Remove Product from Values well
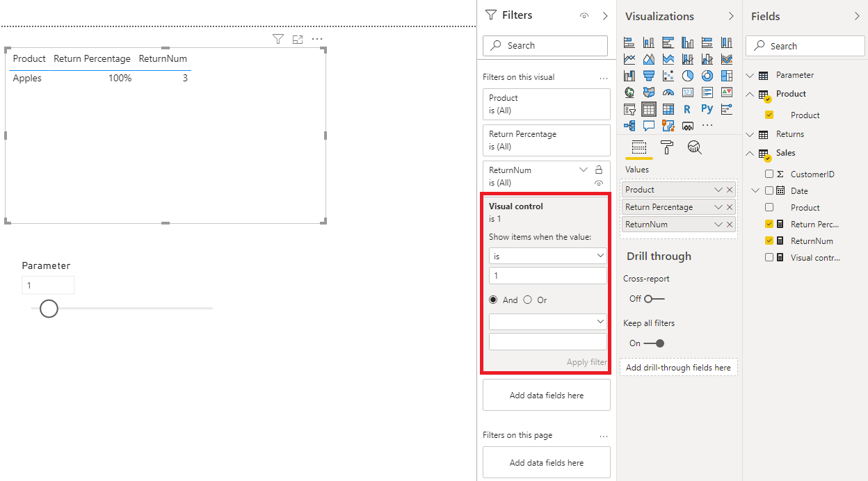868x481 pixels. click(x=730, y=190)
